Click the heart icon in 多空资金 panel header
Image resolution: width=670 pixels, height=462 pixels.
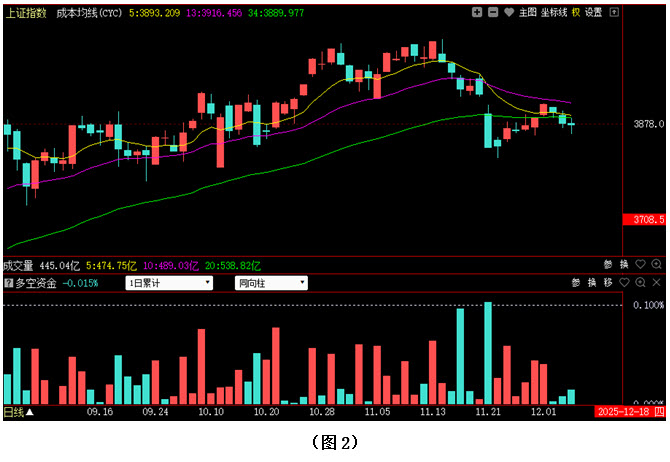[x=623, y=283]
